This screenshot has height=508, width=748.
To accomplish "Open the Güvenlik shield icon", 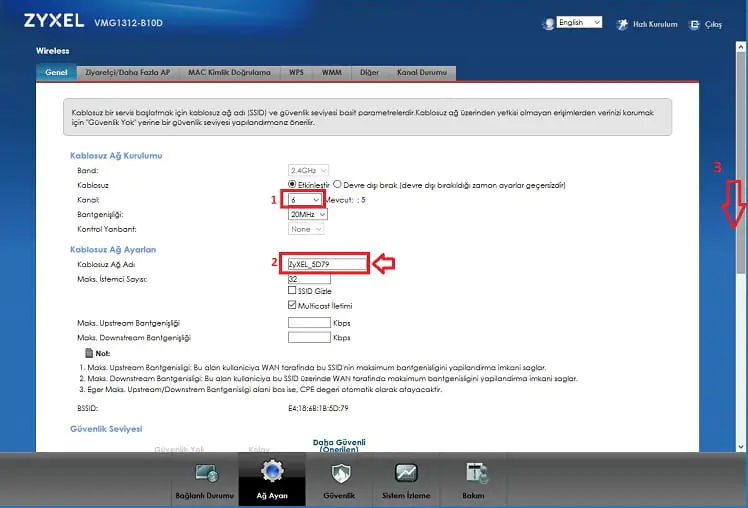I will (339, 474).
